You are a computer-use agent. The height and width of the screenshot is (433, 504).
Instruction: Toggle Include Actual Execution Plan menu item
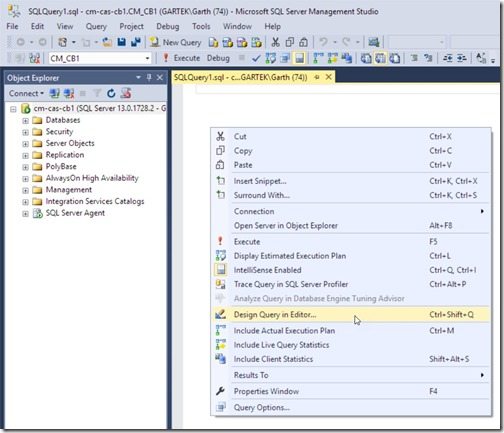pyautogui.click(x=351, y=331)
